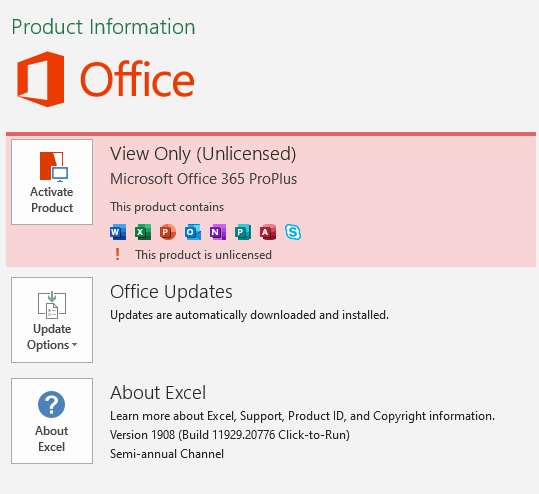Click the Product Information heading
Viewport: 539px width, 494px height.
103,27
